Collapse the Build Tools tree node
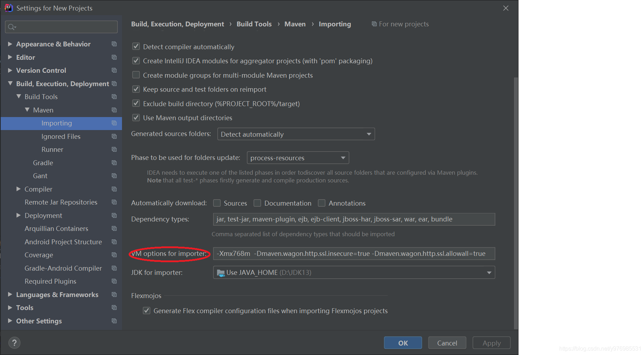This screenshot has width=644, height=355. pyautogui.click(x=19, y=96)
